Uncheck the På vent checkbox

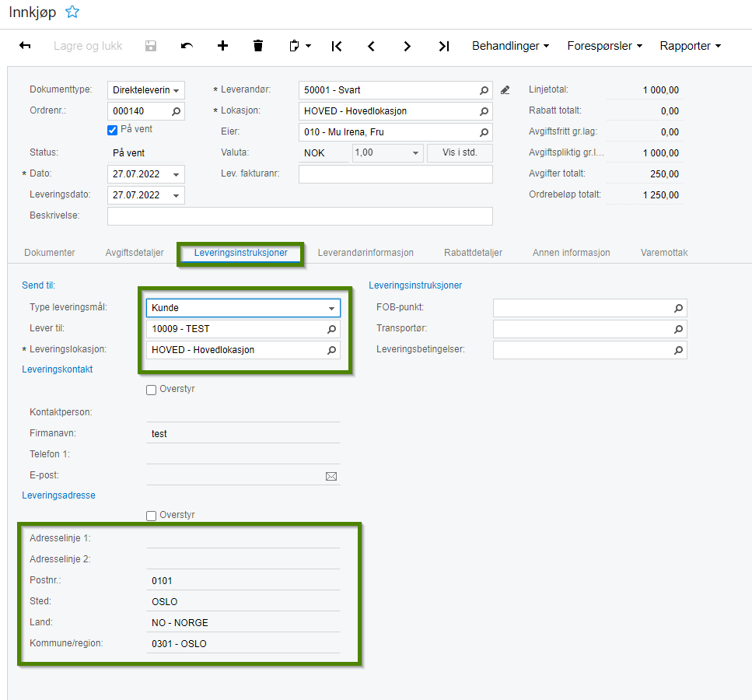coord(112,130)
